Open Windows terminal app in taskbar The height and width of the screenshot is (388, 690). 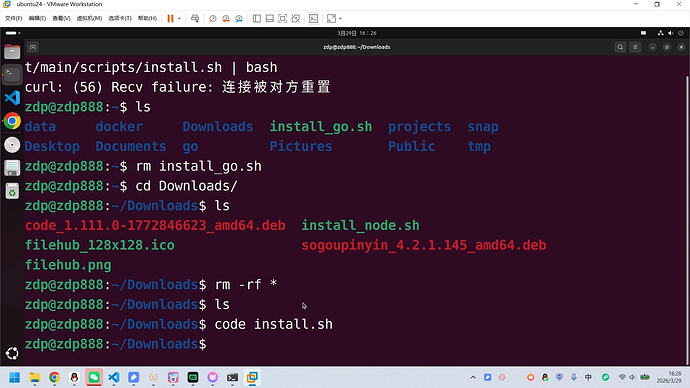pyautogui.click(x=232, y=377)
